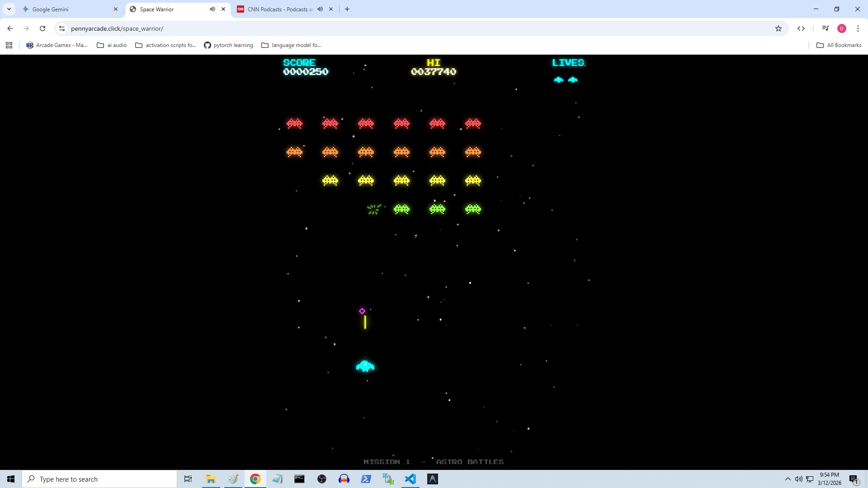Screen dimensions: 868x488
Task: Launch Paint from the taskbar
Action: tap(233, 479)
